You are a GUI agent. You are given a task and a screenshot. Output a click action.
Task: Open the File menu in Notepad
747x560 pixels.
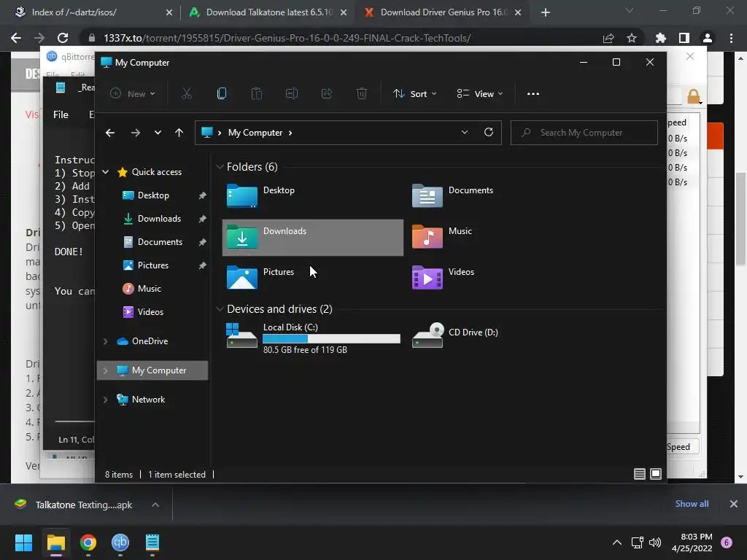(61, 114)
